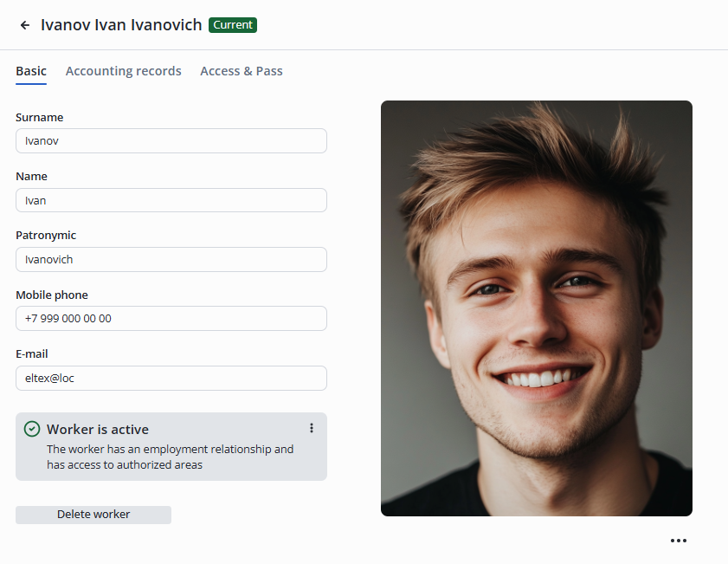
Task: Switch to the Access & Pass tab
Action: tap(242, 71)
